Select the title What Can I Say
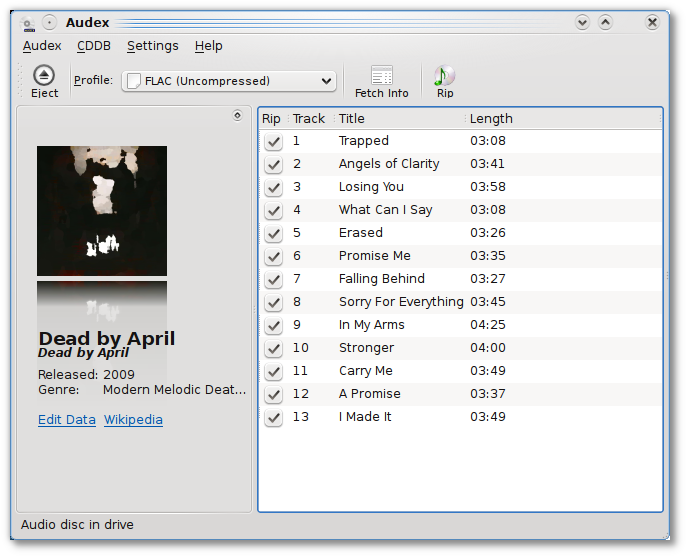Image resolution: width=687 pixels, height=557 pixels. coord(386,209)
